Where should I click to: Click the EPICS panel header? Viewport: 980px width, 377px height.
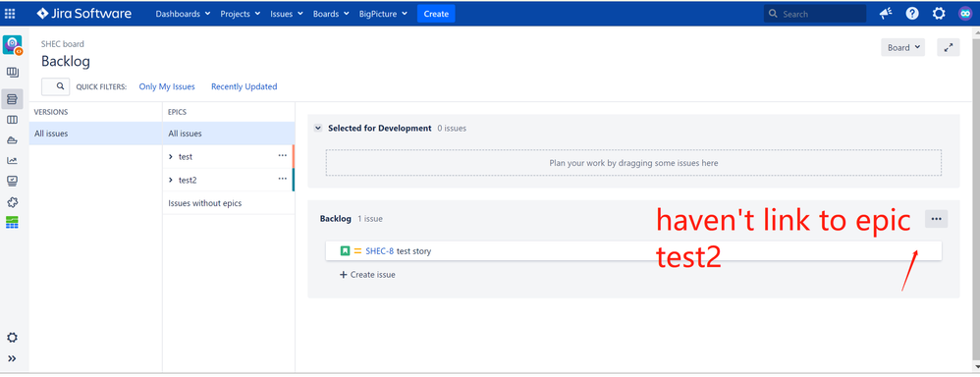tap(178, 112)
